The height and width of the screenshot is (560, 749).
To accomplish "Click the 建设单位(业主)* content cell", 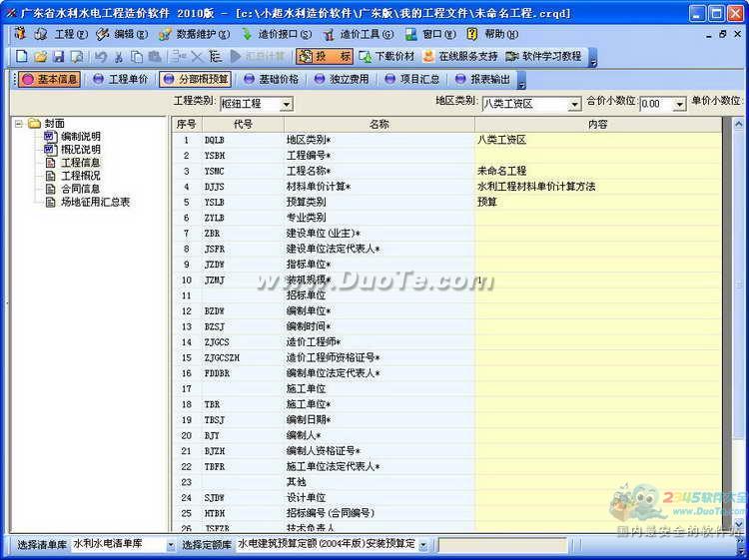I will 598,233.
